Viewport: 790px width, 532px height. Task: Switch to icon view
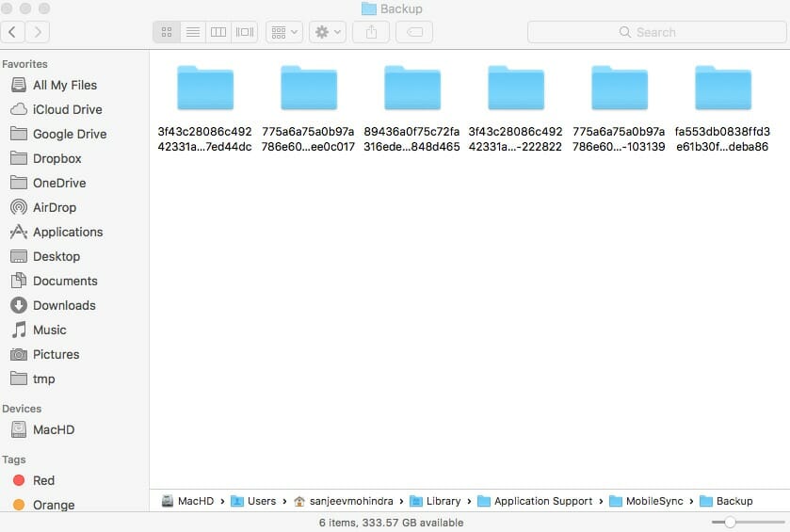[x=167, y=32]
